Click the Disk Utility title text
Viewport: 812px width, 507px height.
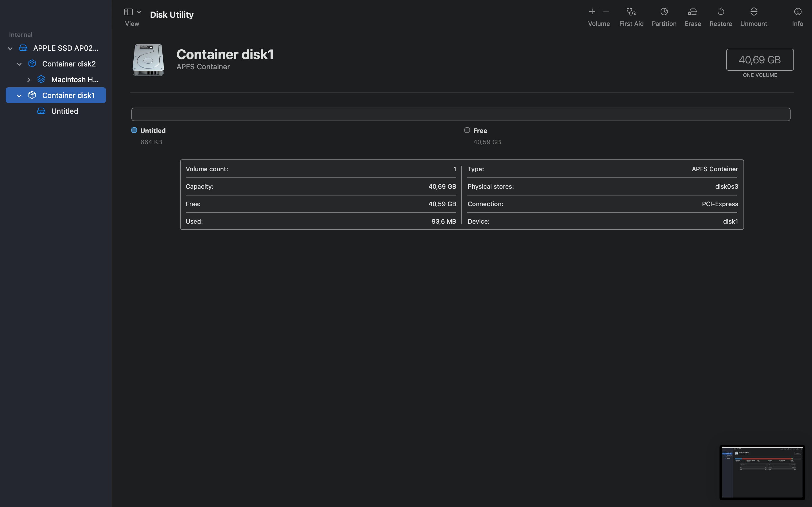pos(171,14)
